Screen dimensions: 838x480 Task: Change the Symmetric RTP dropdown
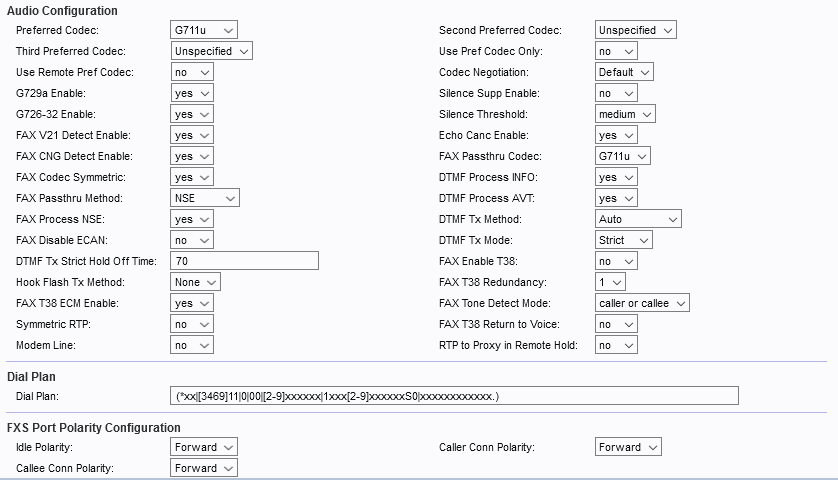[192, 324]
